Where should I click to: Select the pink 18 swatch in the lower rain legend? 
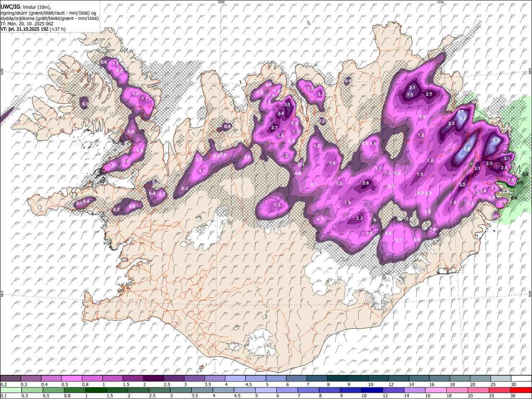point(458,390)
